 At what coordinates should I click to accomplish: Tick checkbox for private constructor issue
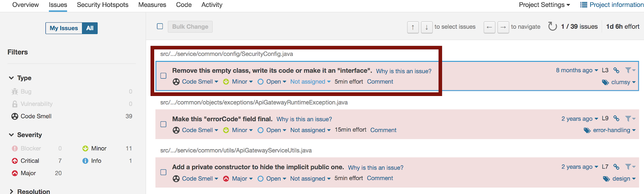(163, 172)
